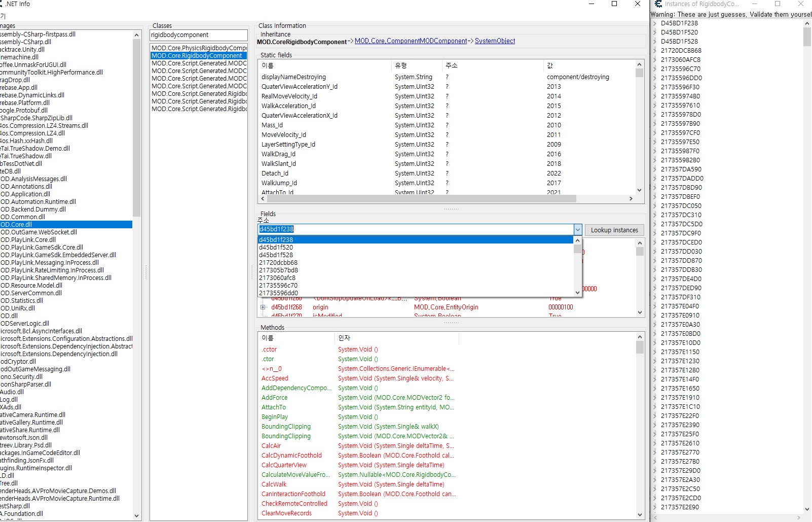Viewport: 812px width, 522px height.
Task: Click the Cheat Engine icon in Instances window
Action: pyautogui.click(x=658, y=4)
